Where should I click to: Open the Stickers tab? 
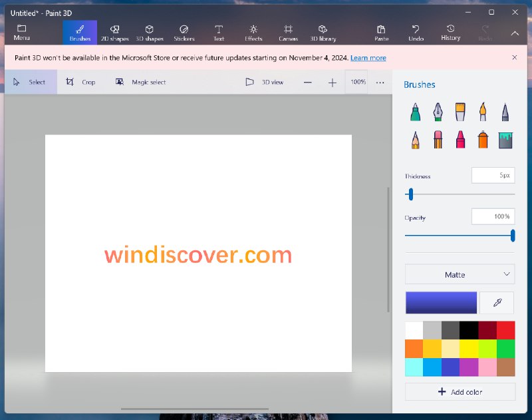[184, 33]
